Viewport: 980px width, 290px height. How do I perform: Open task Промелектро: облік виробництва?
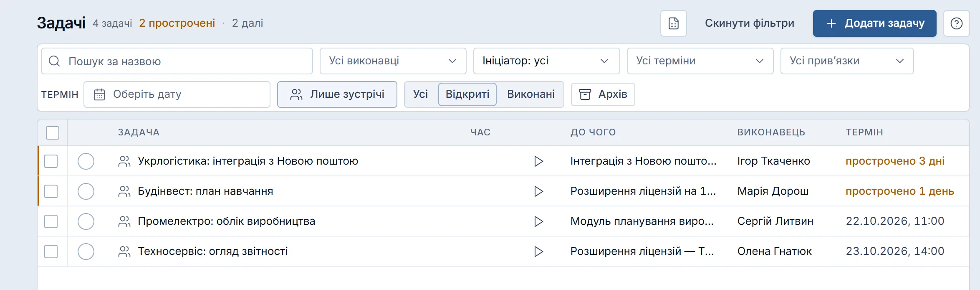[227, 221]
